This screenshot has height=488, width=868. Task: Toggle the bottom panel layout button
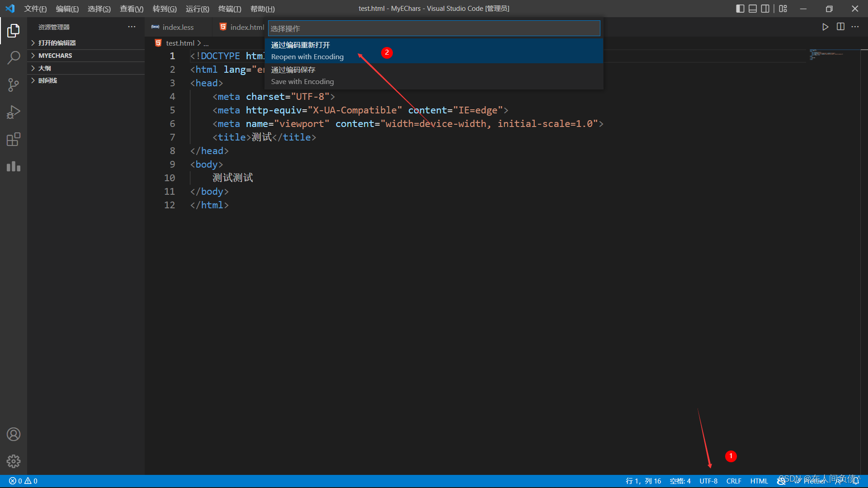(x=753, y=9)
